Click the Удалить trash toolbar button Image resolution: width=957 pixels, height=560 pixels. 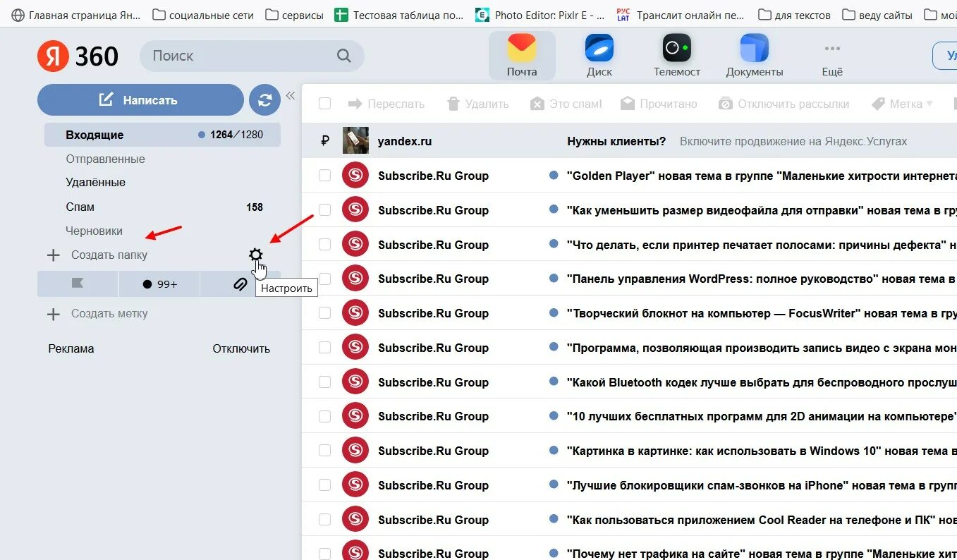(477, 104)
